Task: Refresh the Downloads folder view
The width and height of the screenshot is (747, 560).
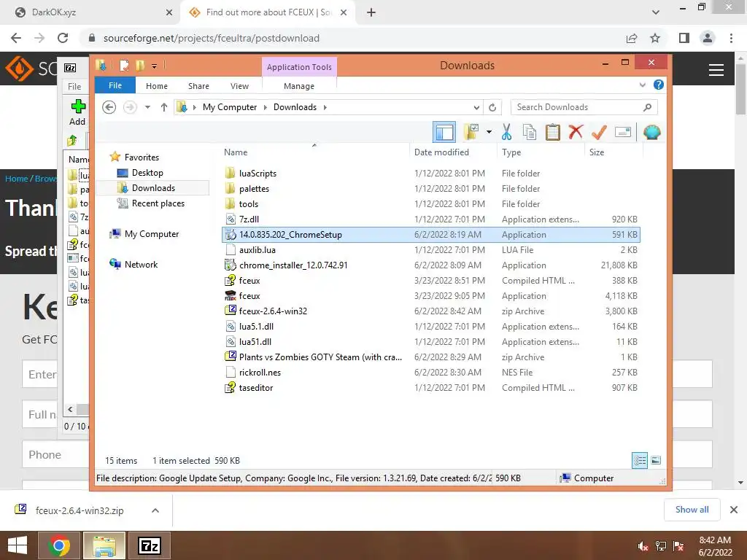Action: (492, 107)
